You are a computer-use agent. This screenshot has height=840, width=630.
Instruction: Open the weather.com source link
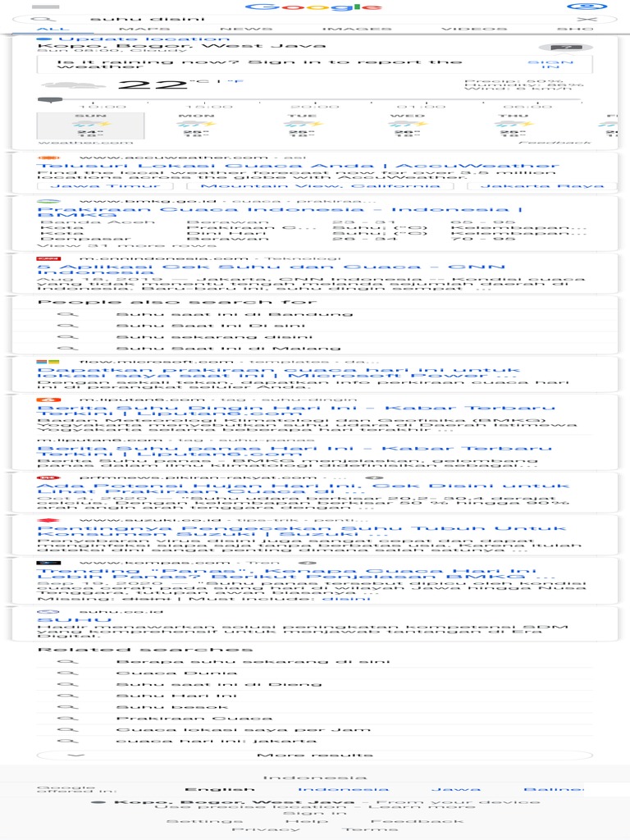pyautogui.click(x=85, y=143)
